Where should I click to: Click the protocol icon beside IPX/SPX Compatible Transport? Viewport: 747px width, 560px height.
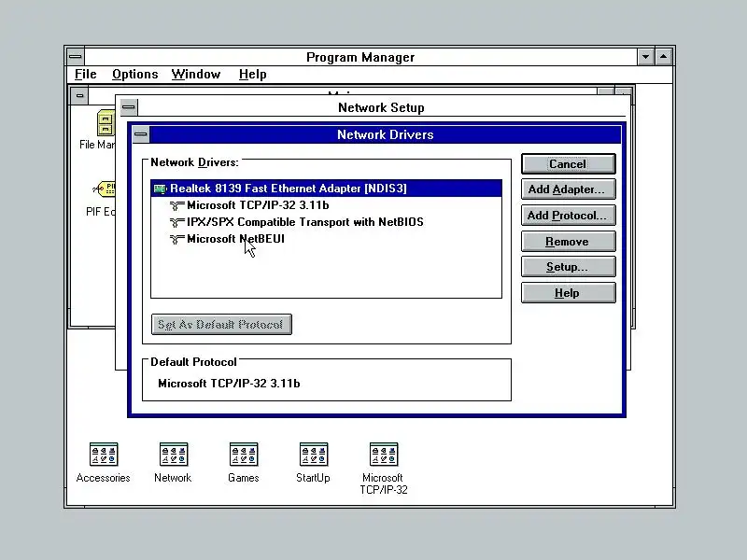176,222
